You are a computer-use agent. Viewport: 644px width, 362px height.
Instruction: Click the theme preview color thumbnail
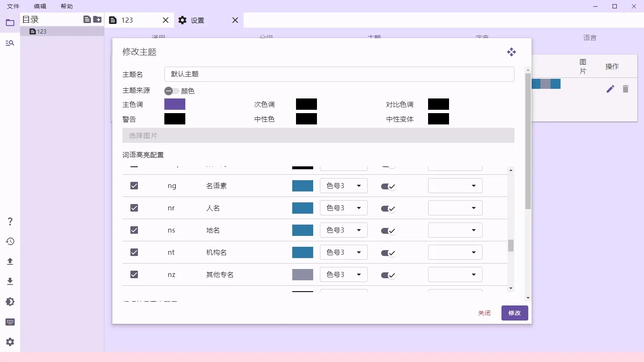pos(546,84)
